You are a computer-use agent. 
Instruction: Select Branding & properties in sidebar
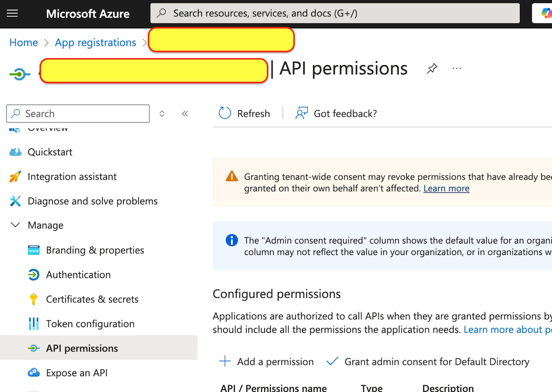pos(95,250)
